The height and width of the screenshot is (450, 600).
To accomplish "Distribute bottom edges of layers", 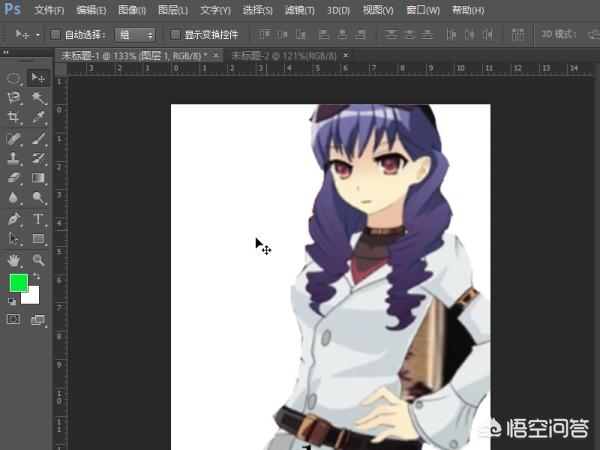I will (x=427, y=35).
